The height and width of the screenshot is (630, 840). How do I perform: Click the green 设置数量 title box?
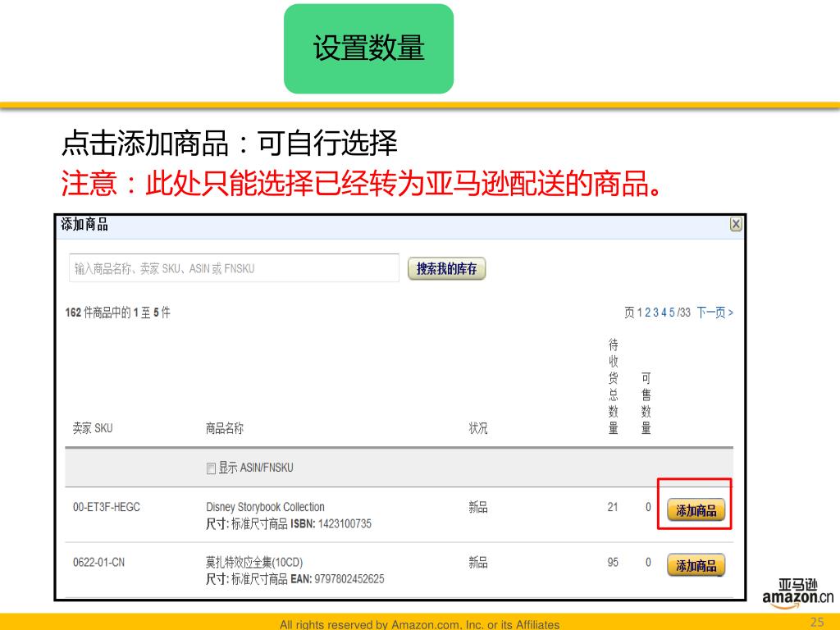[368, 49]
